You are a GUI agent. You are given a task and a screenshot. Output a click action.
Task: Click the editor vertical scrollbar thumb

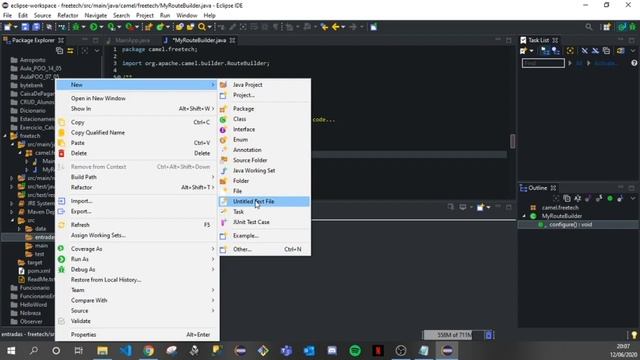[x=513, y=141]
